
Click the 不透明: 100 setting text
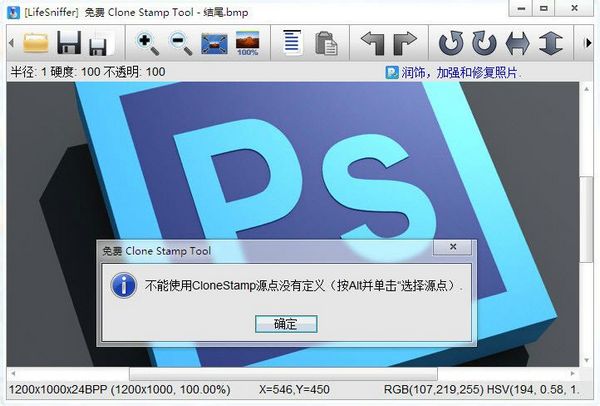pos(134,72)
